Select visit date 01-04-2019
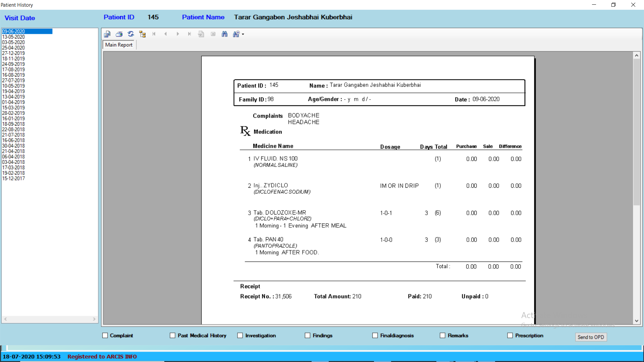Image resolution: width=644 pixels, height=362 pixels. point(14,102)
